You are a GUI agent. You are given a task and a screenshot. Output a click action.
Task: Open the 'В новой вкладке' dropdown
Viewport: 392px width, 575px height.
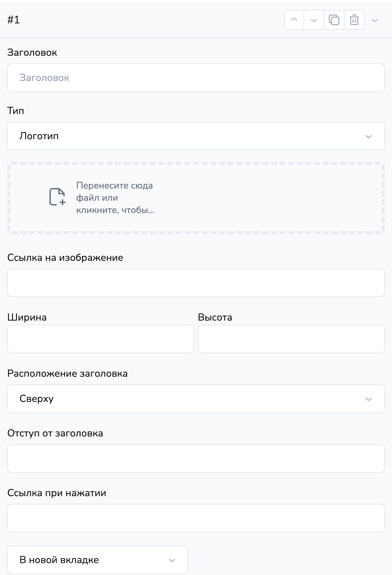pos(98,560)
